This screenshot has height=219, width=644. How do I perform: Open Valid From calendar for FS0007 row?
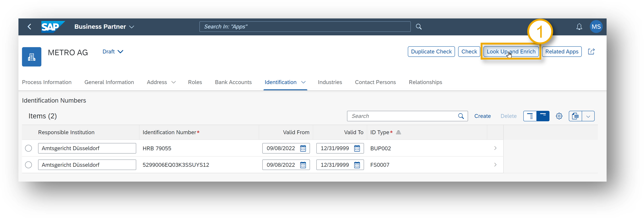[x=303, y=165]
